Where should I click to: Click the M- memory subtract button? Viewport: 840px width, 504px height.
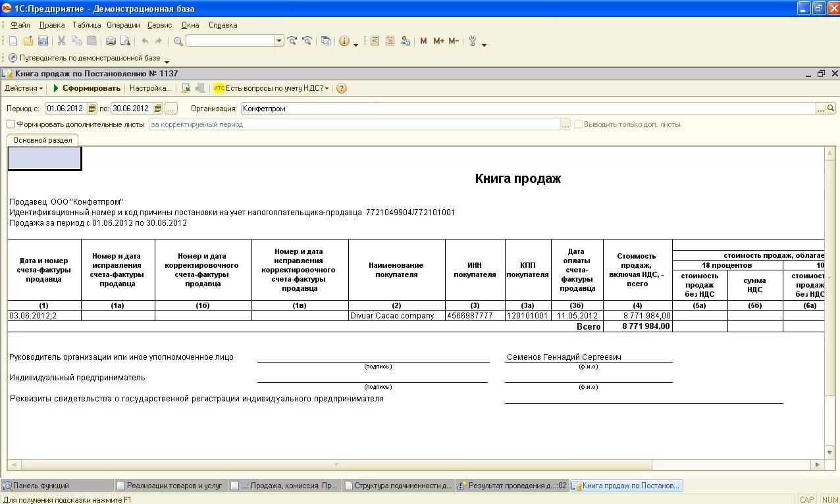454,41
